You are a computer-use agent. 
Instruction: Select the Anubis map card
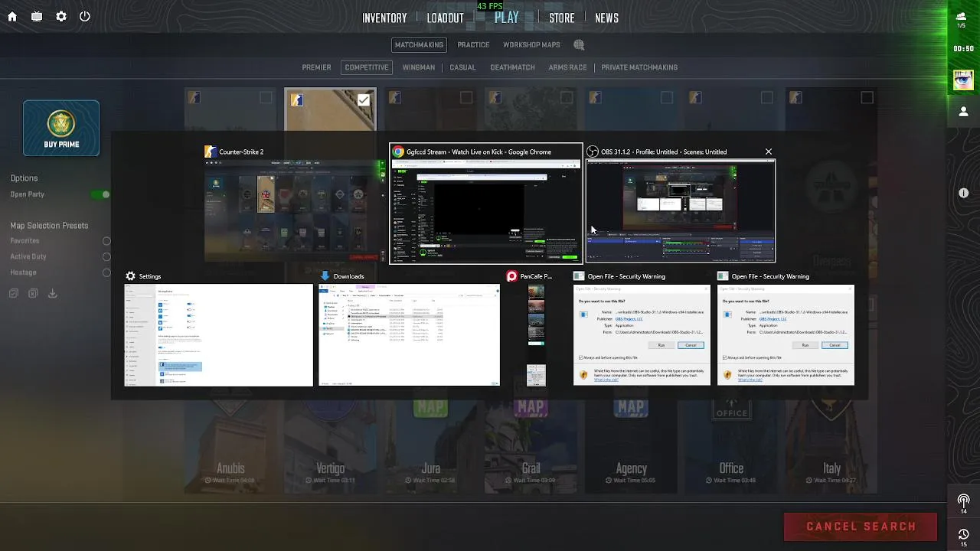(x=230, y=446)
